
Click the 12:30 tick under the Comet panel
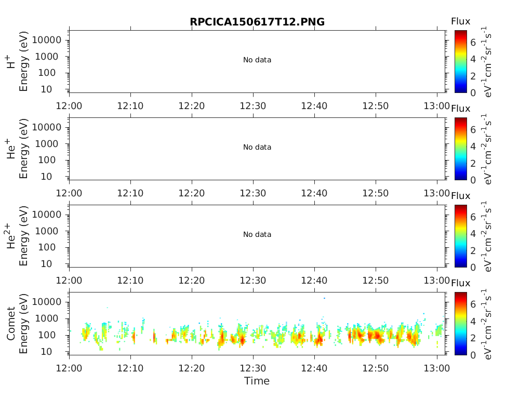pos(253,368)
